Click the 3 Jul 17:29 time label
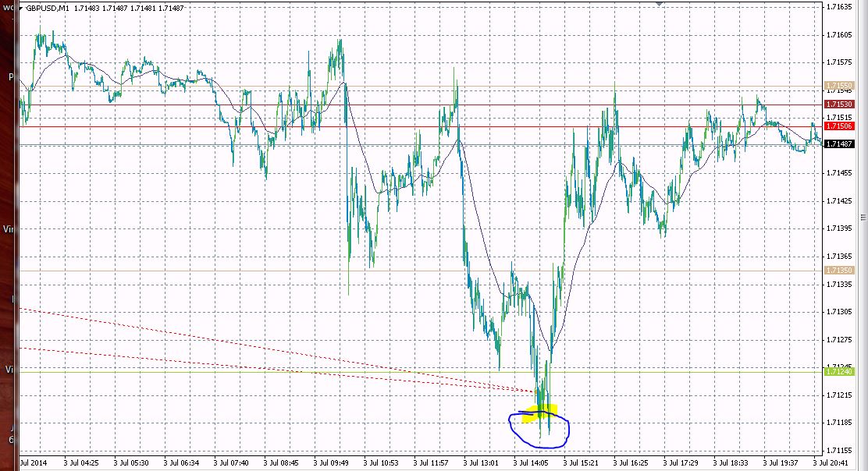 pyautogui.click(x=681, y=462)
